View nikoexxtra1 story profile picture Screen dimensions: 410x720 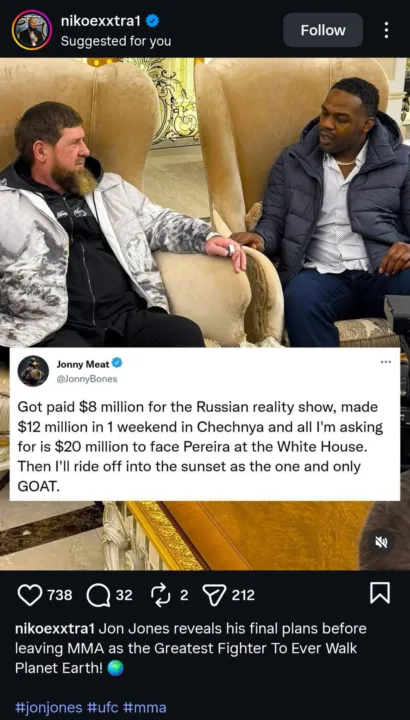pyautogui.click(x=32, y=30)
